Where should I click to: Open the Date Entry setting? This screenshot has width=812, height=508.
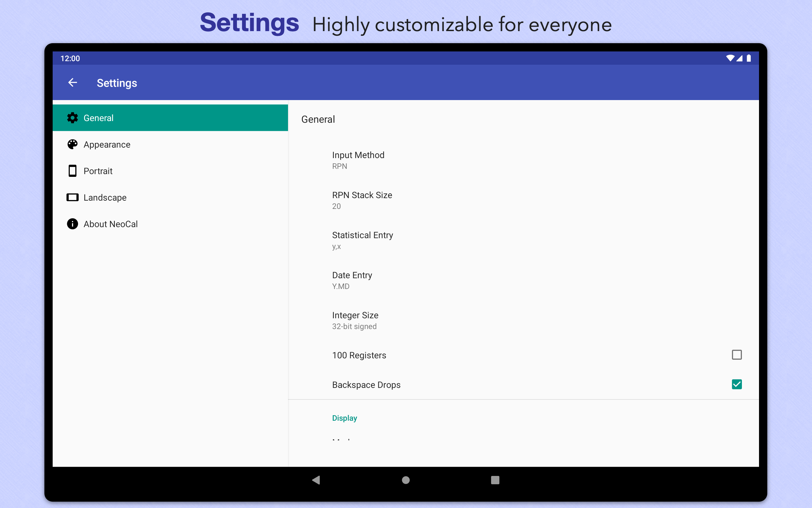pos(523,281)
